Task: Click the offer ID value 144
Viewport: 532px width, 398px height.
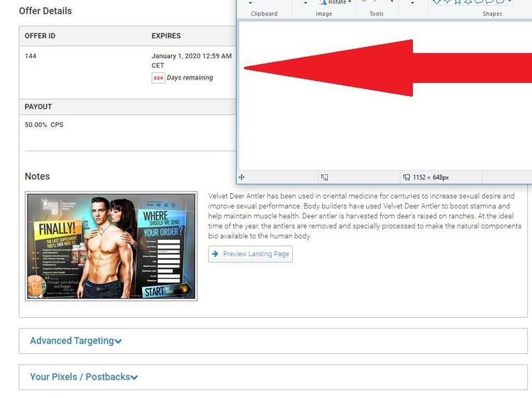Action: click(31, 56)
